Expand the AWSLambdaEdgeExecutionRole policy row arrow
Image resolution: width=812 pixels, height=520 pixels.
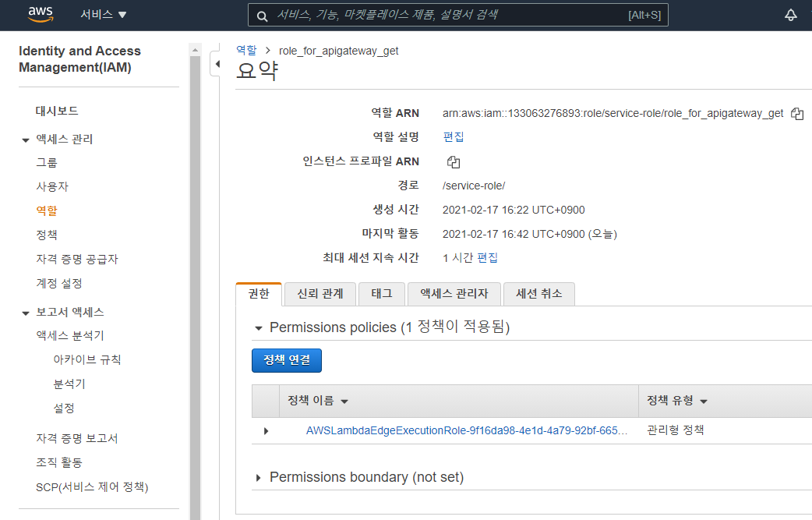(x=266, y=431)
